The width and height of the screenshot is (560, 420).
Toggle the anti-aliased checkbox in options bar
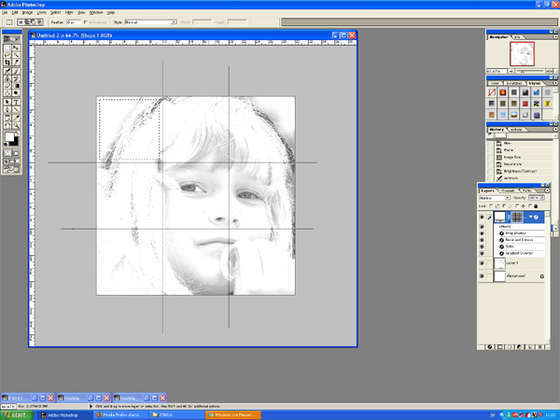point(85,22)
